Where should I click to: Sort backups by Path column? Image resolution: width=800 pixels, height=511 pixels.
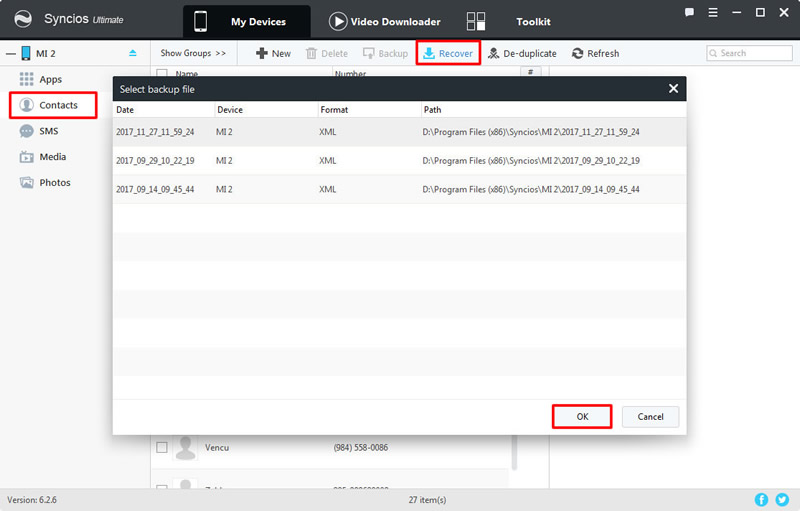(x=554, y=110)
